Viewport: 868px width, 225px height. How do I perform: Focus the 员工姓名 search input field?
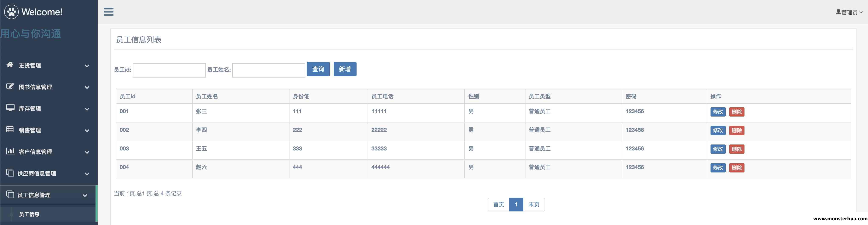coord(268,70)
